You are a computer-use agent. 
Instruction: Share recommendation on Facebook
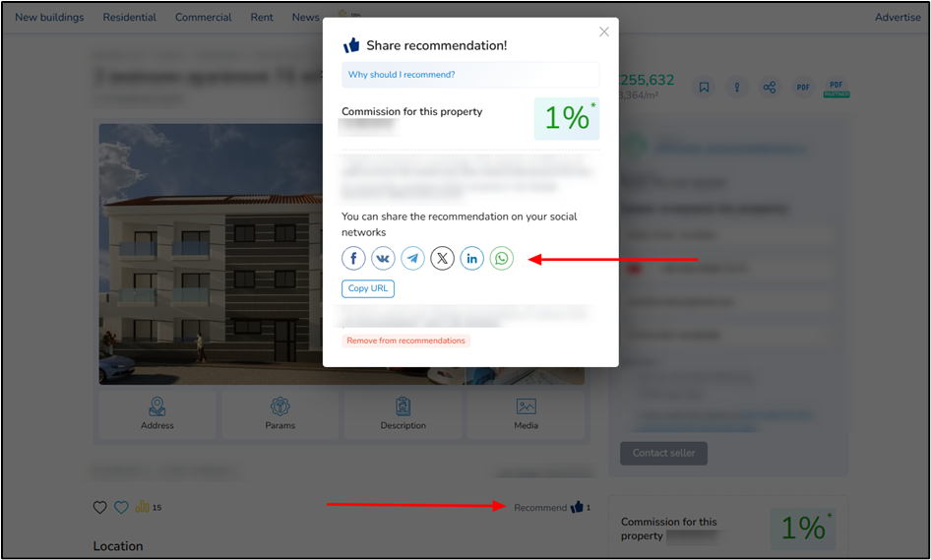pyautogui.click(x=353, y=258)
